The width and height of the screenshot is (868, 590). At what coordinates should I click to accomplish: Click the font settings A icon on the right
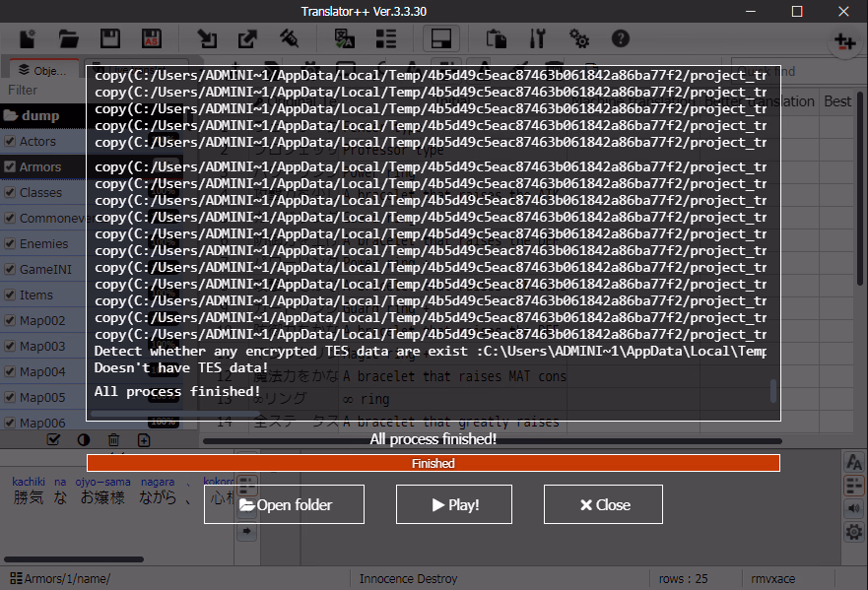pos(853,463)
